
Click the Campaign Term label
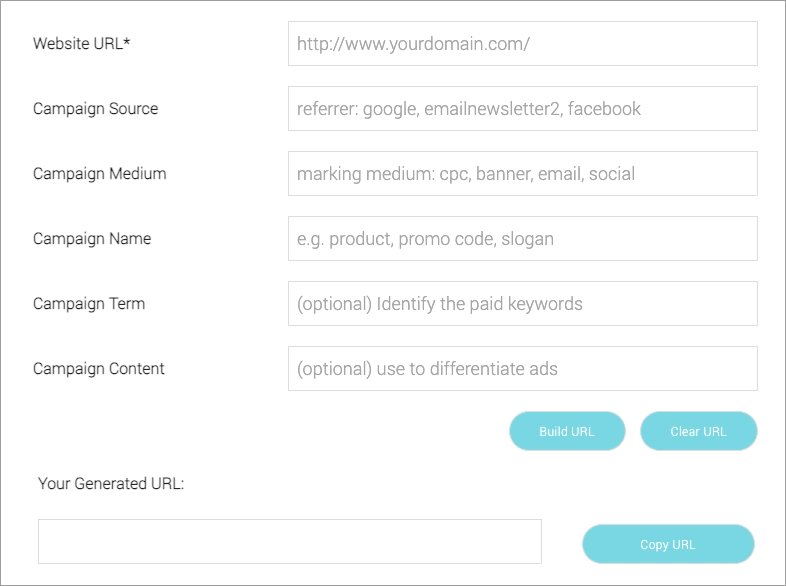[89, 304]
